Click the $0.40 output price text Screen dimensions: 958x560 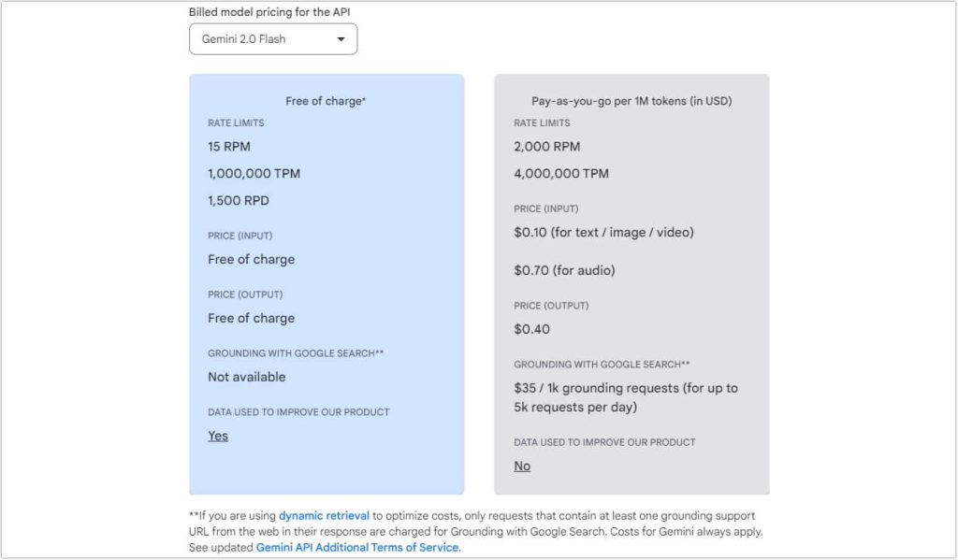[533, 329]
